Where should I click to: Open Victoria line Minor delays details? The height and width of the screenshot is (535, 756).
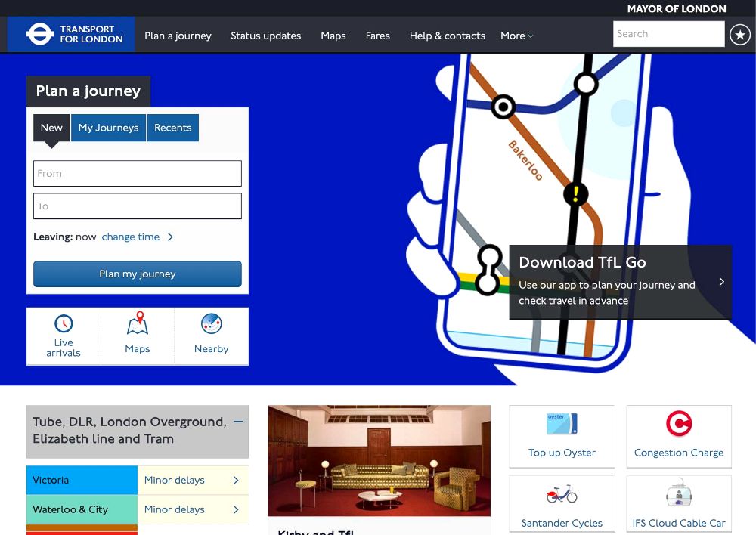click(x=193, y=480)
